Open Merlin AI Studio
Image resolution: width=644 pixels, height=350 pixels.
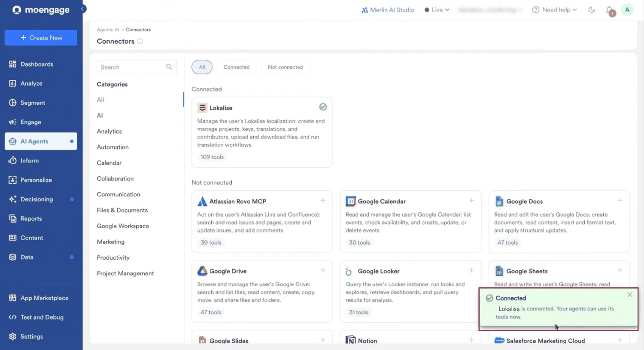388,10
